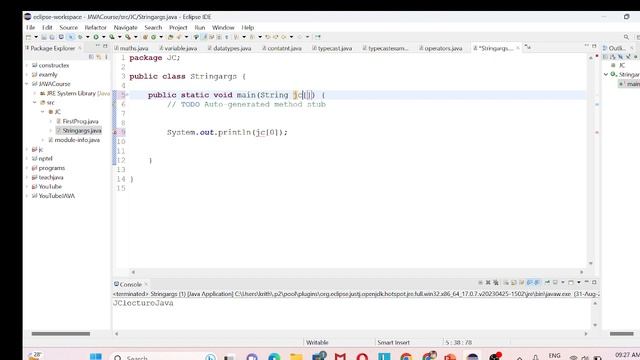640x360 pixels.
Task: Click Remove All Terminated Launches in Console
Action: (496, 282)
